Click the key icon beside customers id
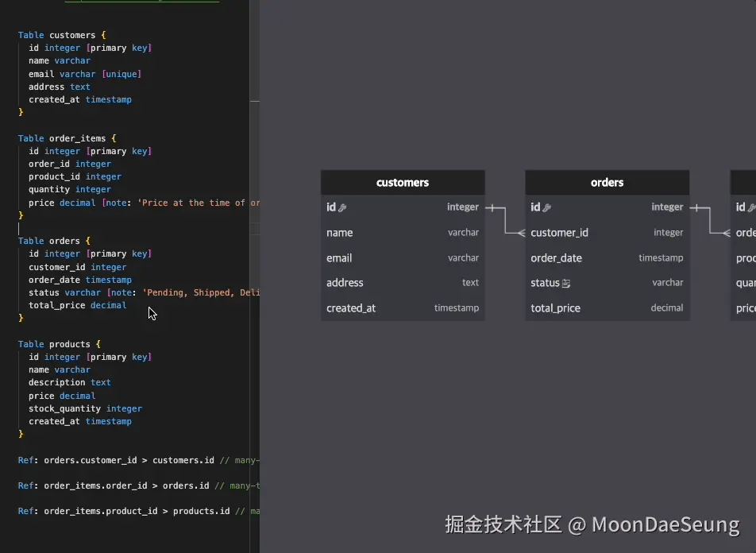The width and height of the screenshot is (756, 553). tap(342, 207)
